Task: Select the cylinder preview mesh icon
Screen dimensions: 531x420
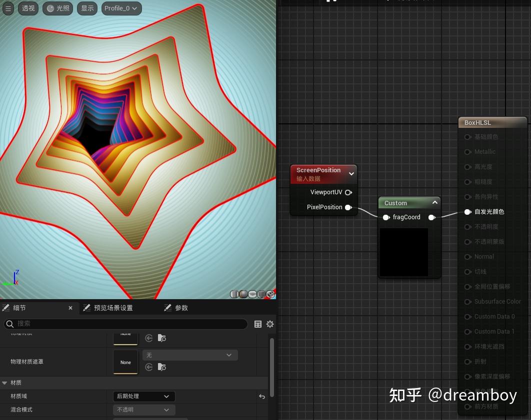Action: pos(234,294)
